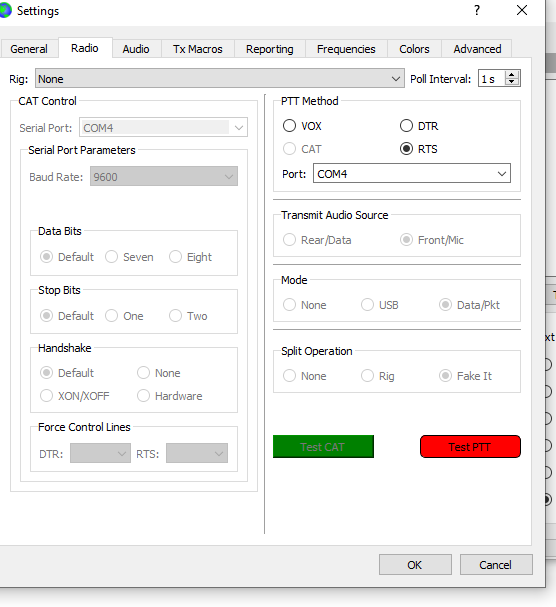Open the CAT Control Serial Port dropdown
This screenshot has width=556, height=607.
pyautogui.click(x=163, y=127)
